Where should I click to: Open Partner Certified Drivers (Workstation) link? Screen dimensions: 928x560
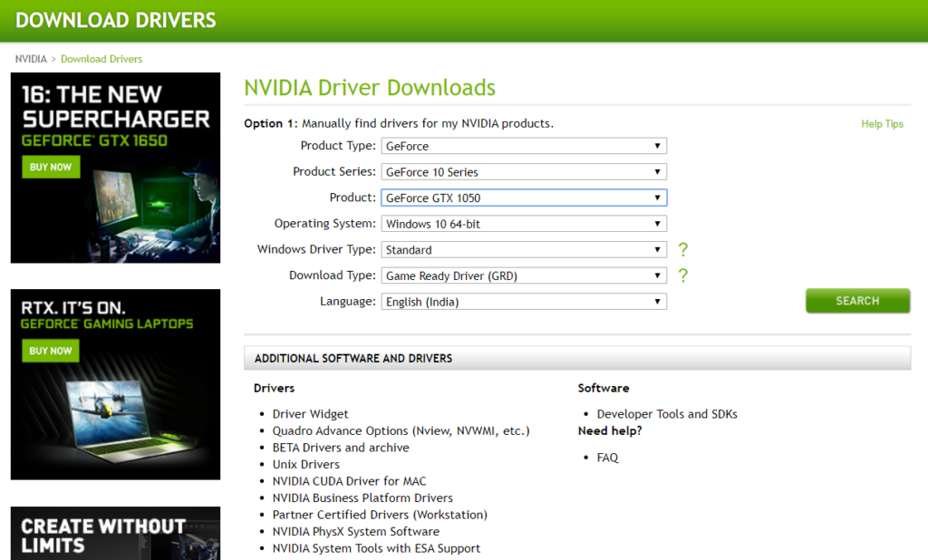[x=380, y=515]
